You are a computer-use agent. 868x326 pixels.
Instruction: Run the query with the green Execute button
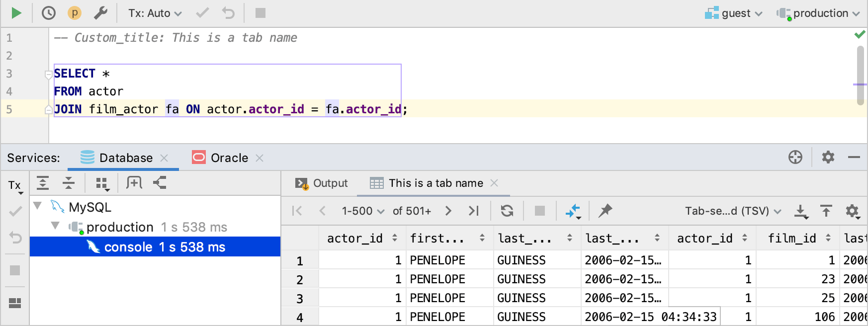tap(16, 13)
